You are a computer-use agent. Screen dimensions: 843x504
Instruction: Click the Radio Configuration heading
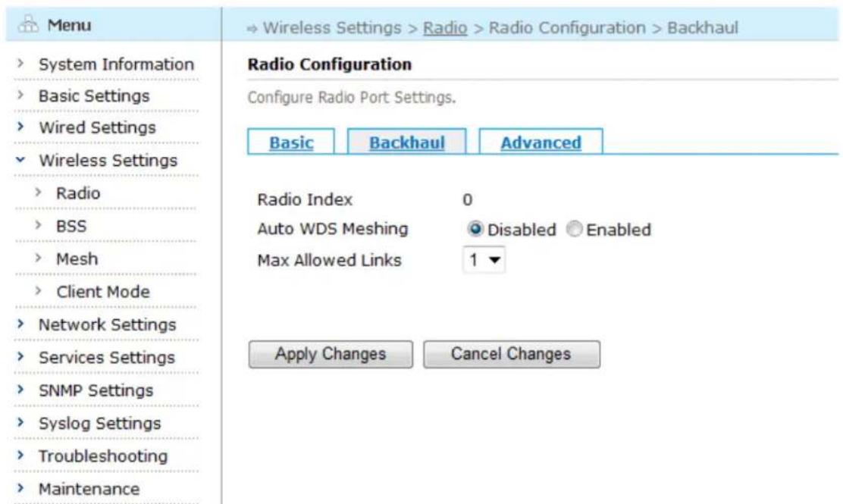click(330, 64)
